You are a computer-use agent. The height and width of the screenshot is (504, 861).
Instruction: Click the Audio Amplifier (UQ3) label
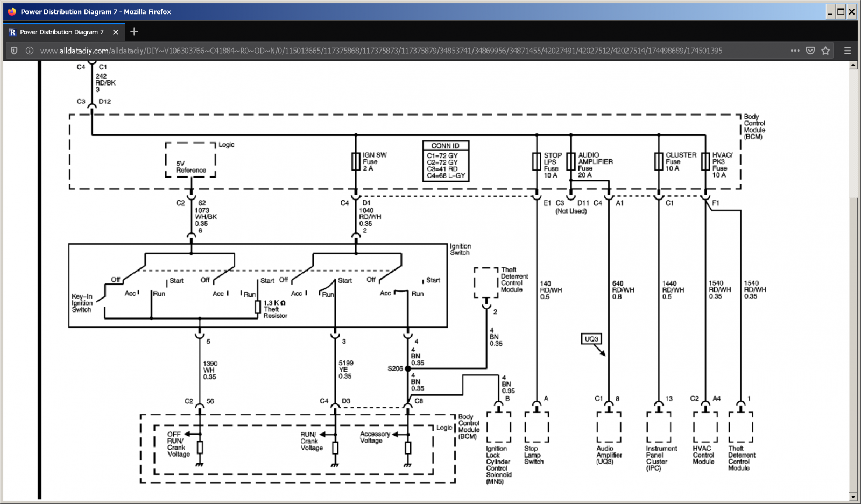pos(609,455)
